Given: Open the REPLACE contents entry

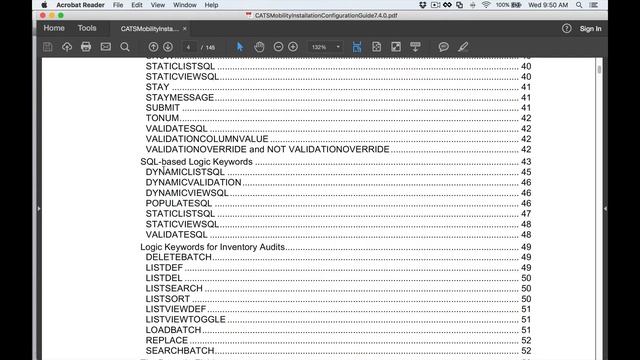Looking at the screenshot, I should click(167, 340).
